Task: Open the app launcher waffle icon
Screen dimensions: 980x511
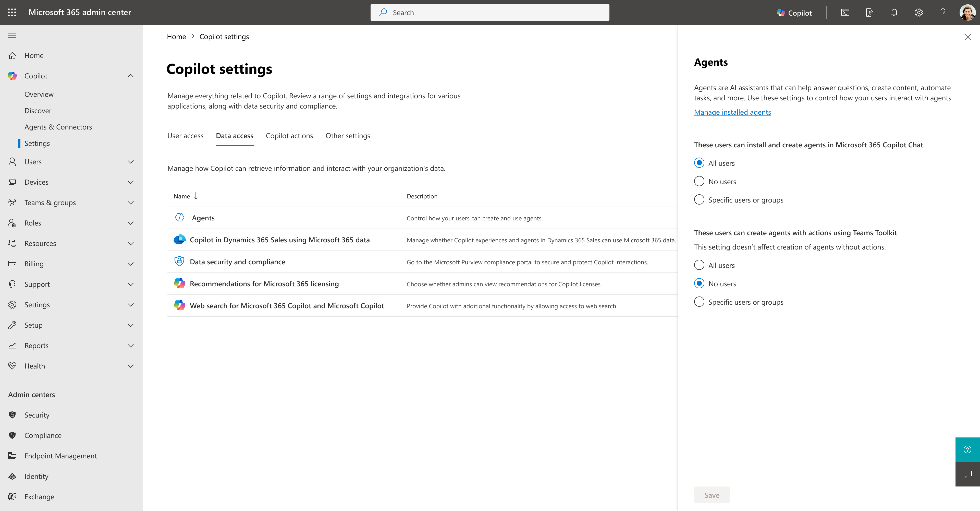Action: click(x=12, y=12)
